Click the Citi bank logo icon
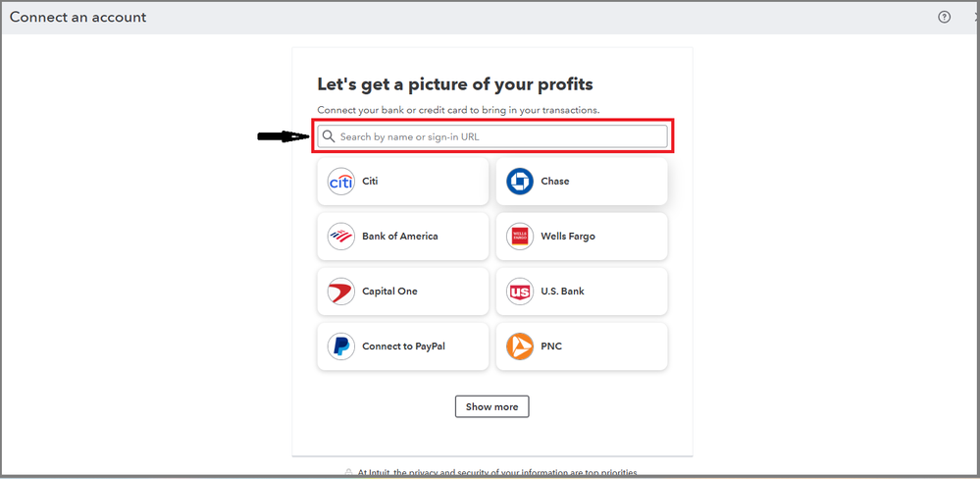The image size is (980, 479). pyautogui.click(x=340, y=182)
